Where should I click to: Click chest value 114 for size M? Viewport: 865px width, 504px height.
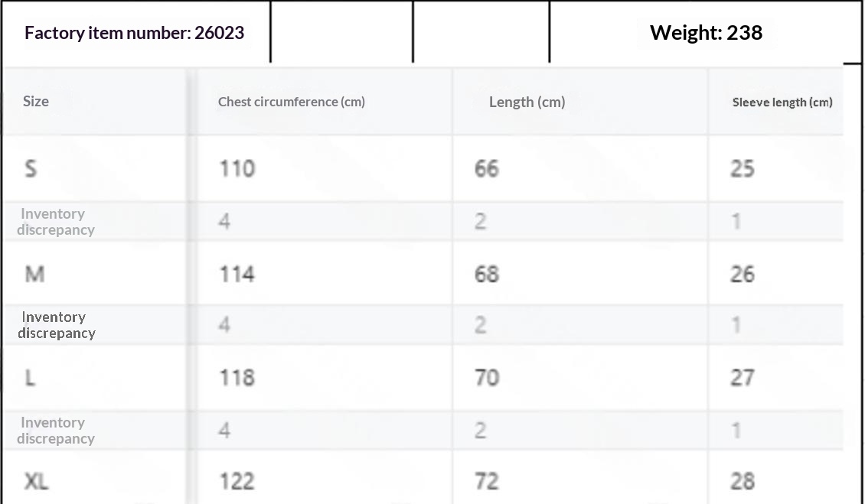(237, 274)
